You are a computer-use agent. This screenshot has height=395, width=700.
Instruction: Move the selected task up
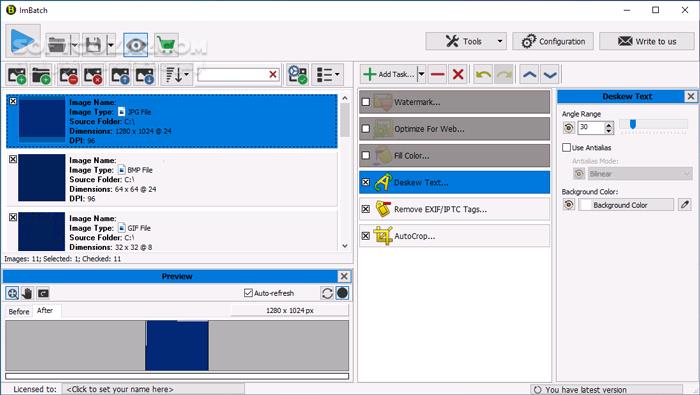tap(529, 75)
